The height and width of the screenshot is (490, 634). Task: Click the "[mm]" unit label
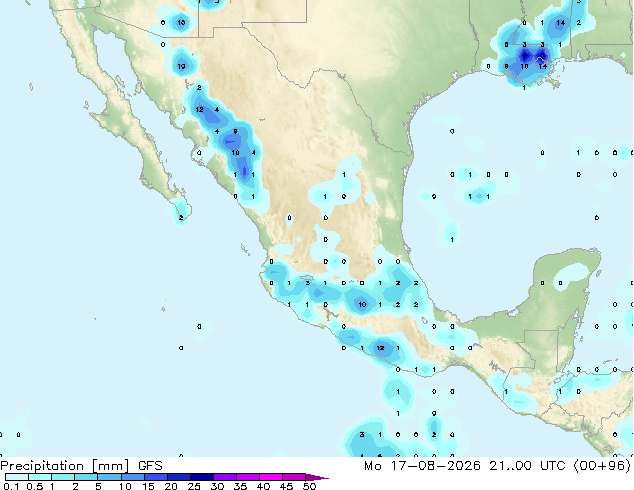click(111, 466)
